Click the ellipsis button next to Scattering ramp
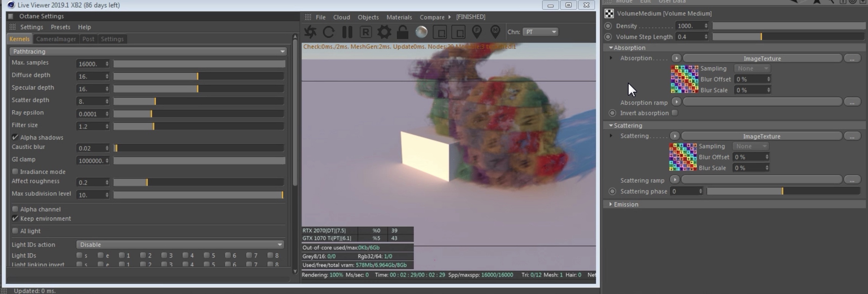The height and width of the screenshot is (294, 868). coord(852,180)
